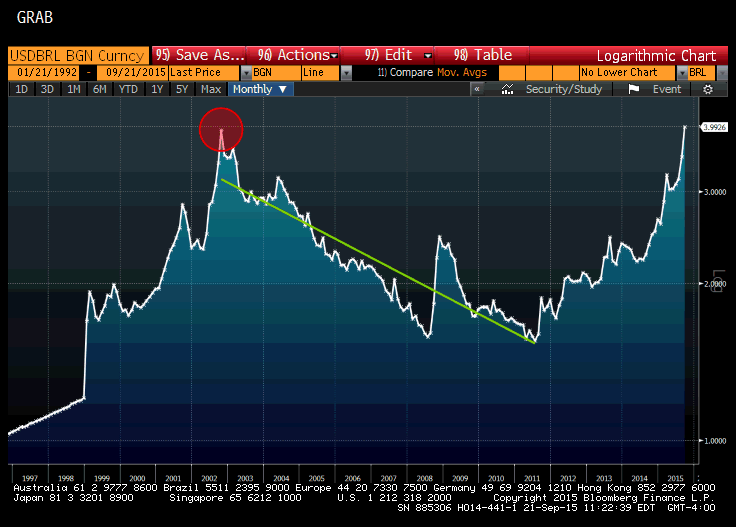Switch to Table view
This screenshot has height=527, width=736.
pos(482,55)
